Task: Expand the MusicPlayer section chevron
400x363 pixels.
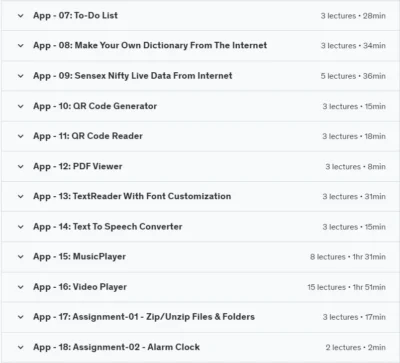Action: tap(21, 257)
